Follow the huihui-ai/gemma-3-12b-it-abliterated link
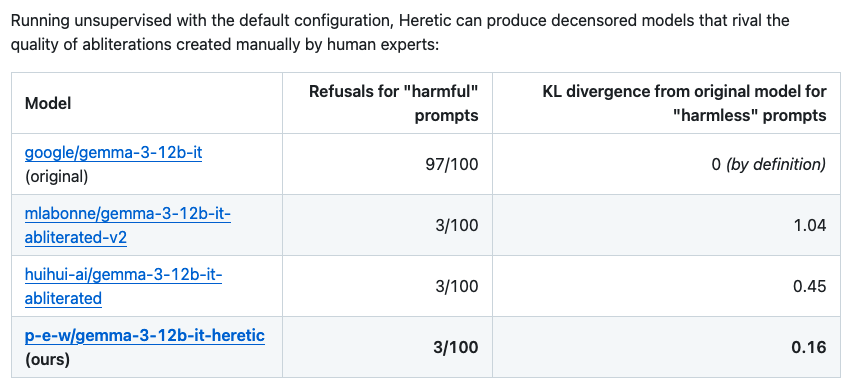 [x=123, y=286]
